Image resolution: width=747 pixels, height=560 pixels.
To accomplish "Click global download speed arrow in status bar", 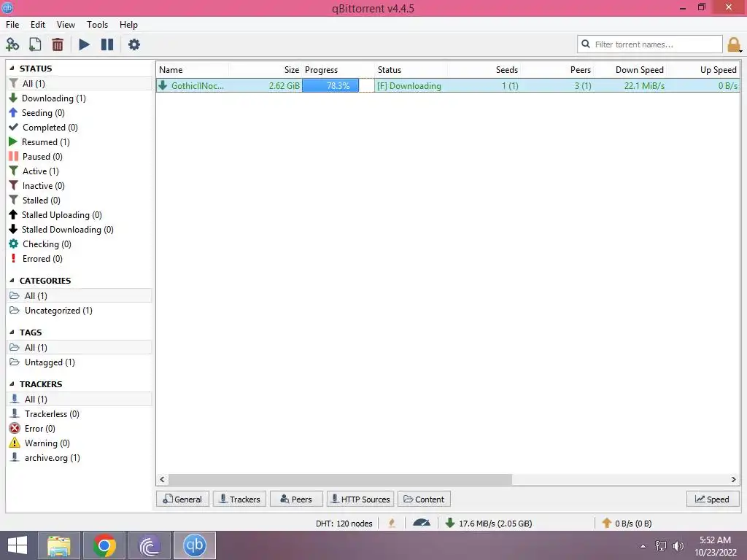I will [x=449, y=523].
